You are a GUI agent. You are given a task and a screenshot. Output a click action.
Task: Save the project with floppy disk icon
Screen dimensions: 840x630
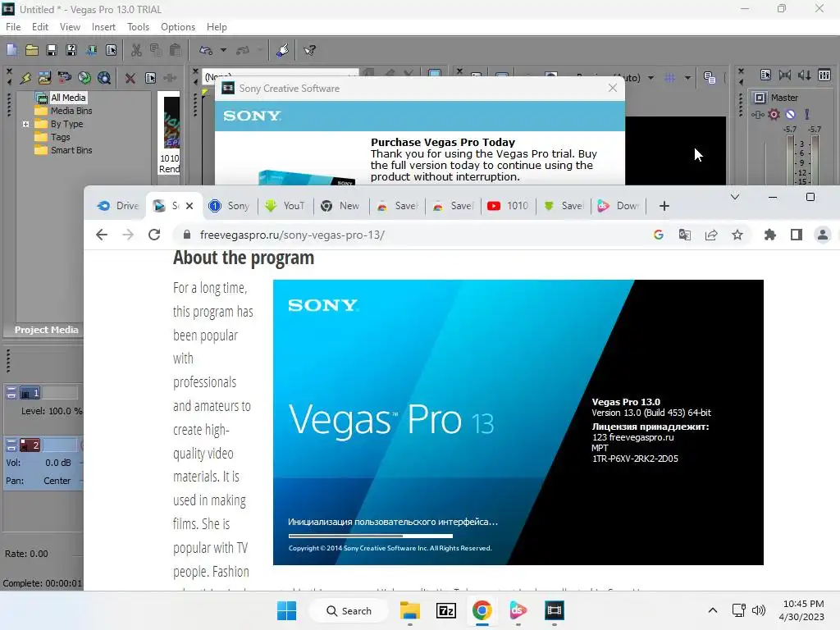click(x=52, y=50)
